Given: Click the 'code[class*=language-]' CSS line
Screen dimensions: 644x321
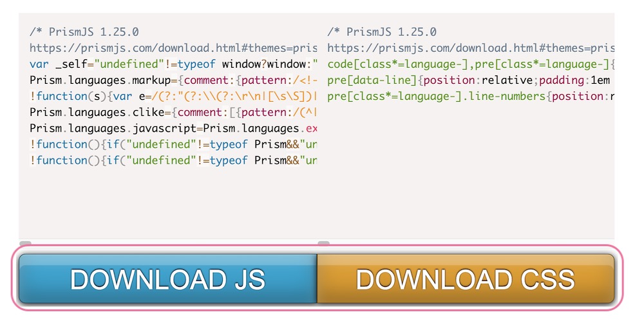Looking at the screenshot, I should pos(471,64).
